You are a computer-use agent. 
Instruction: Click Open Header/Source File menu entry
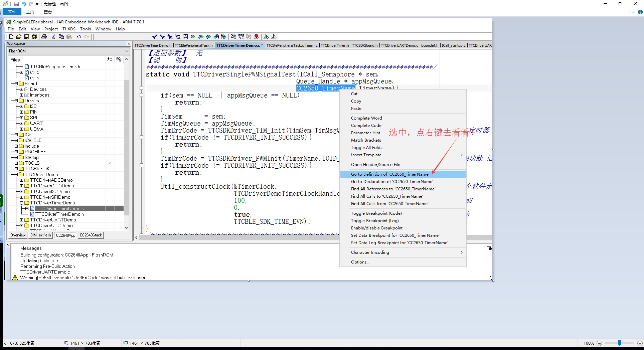click(403, 165)
